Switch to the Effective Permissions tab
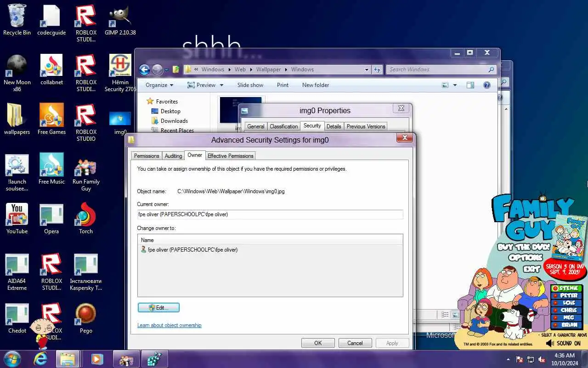The height and width of the screenshot is (368, 588). pyautogui.click(x=230, y=156)
